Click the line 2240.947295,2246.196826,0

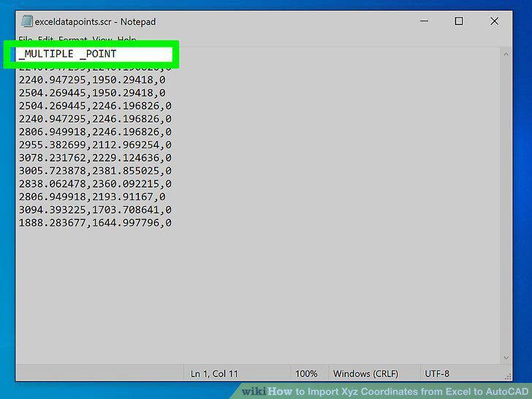(95, 119)
